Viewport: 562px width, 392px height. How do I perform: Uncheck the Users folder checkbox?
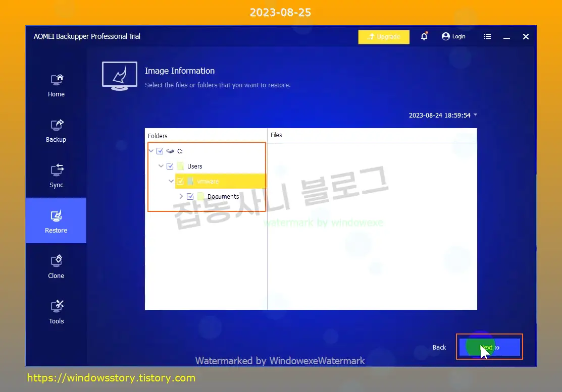(170, 166)
